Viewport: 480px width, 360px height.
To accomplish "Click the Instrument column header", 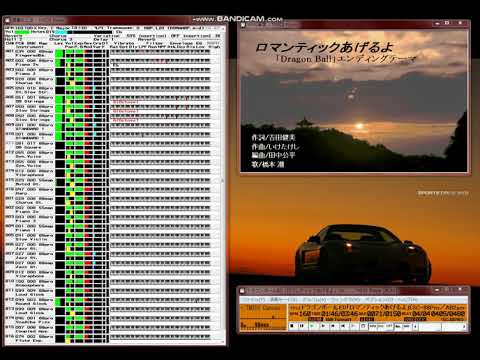I will (30, 47).
